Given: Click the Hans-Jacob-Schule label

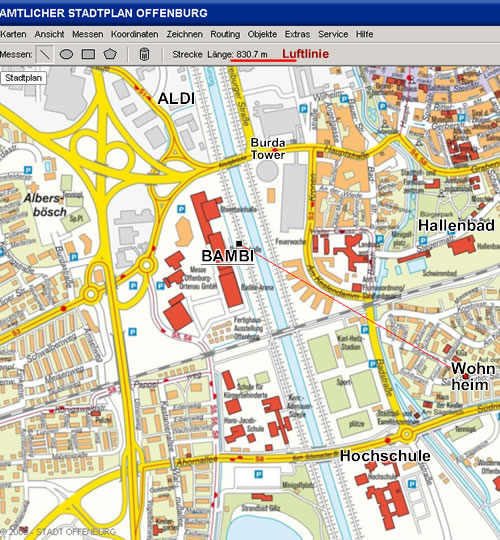Looking at the screenshot, I should coord(244,425).
